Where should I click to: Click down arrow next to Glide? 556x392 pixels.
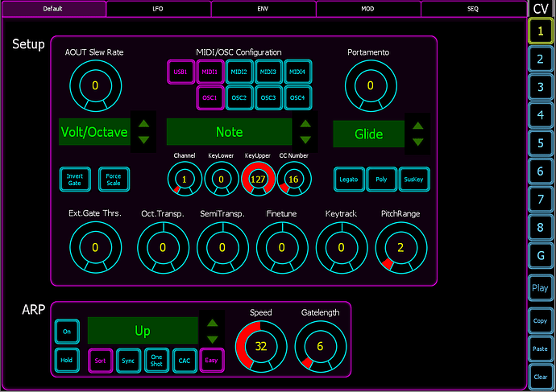[x=418, y=142]
